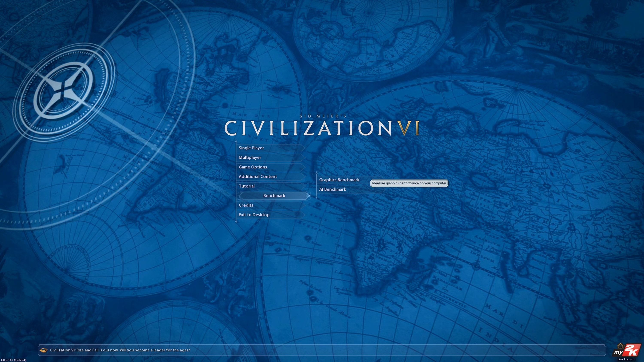Click the Link Account text
Image resolution: width=644 pixels, height=362 pixels.
pyautogui.click(x=626, y=359)
